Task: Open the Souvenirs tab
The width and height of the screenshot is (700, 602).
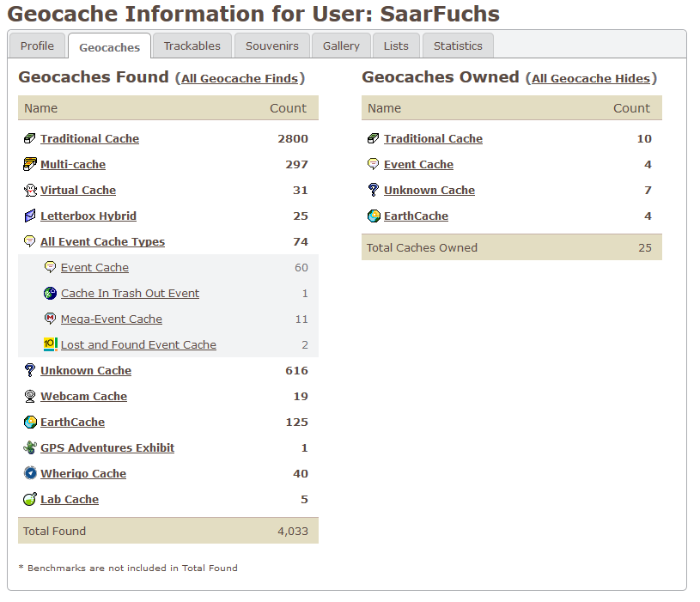Action: pyautogui.click(x=272, y=46)
